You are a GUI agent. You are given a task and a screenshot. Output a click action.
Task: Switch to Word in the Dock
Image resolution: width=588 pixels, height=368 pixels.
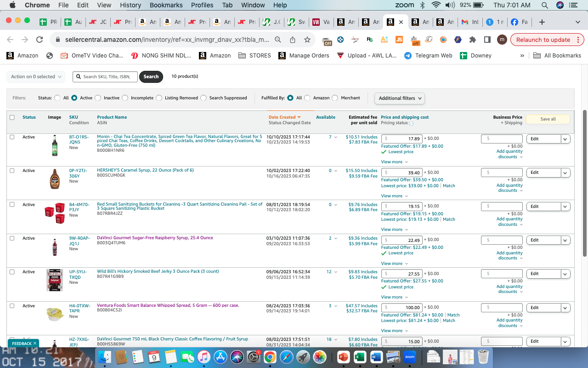point(376,356)
